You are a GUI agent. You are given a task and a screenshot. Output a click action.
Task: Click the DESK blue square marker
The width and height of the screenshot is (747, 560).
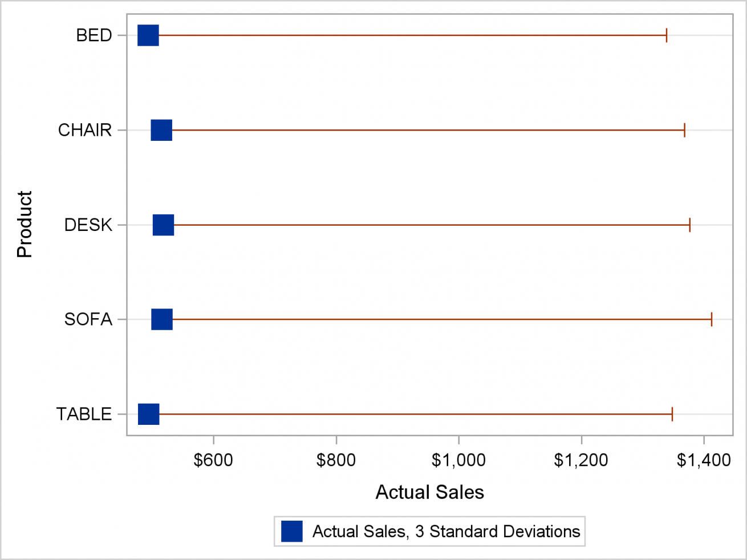[x=163, y=225]
